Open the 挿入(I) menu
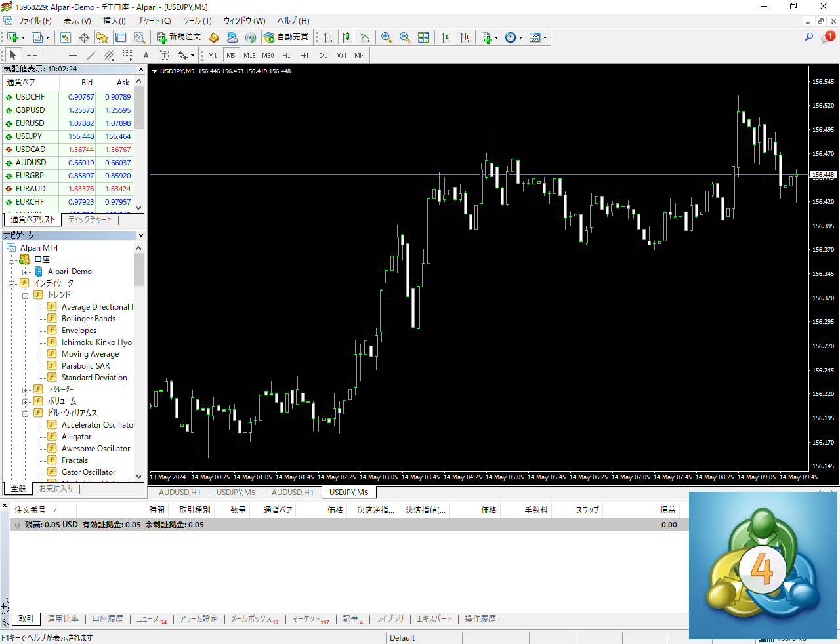840x644 pixels. 114,21
